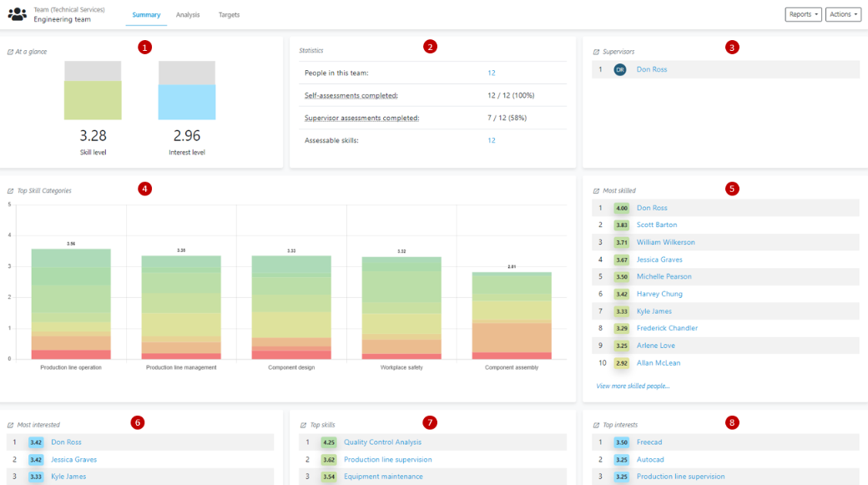Screen dimensions: 868x485
Task: Click the Supervisors panel pop-out icon
Action: click(596, 52)
